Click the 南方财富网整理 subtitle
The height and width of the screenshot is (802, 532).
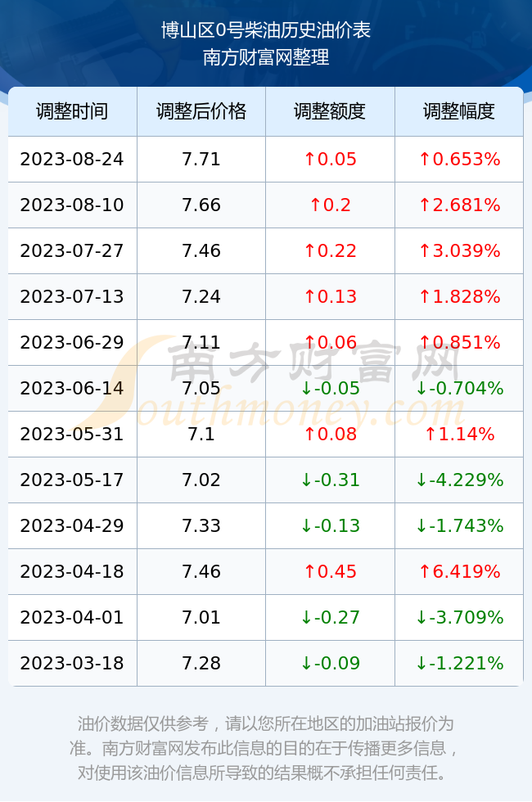[x=266, y=56]
